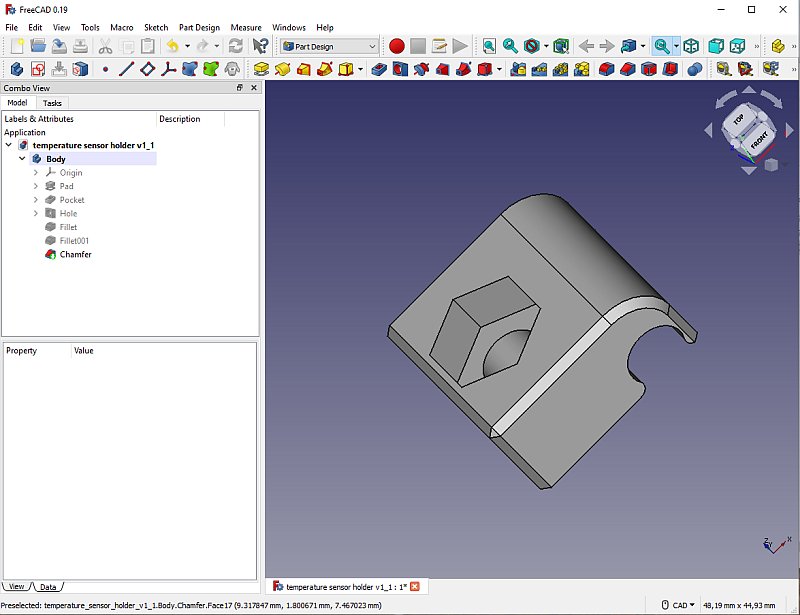Image resolution: width=800 pixels, height=615 pixels.
Task: Start macro recording with red circle
Action: [396, 46]
